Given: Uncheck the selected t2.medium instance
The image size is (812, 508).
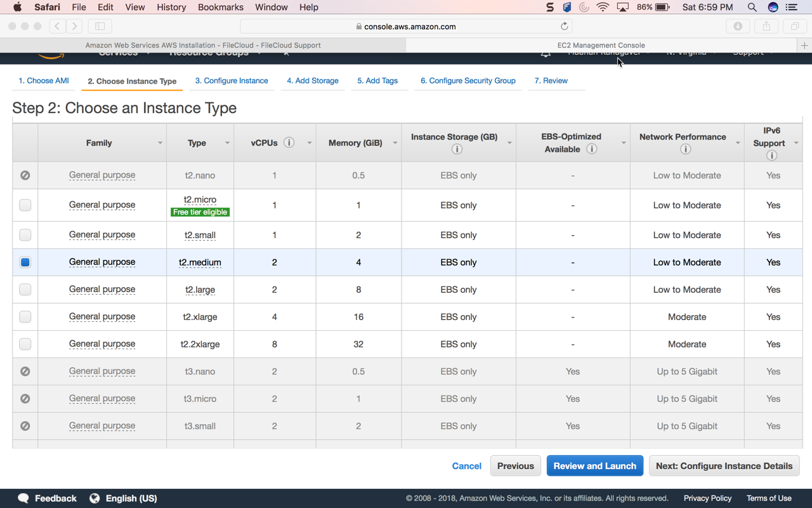Looking at the screenshot, I should click(25, 262).
